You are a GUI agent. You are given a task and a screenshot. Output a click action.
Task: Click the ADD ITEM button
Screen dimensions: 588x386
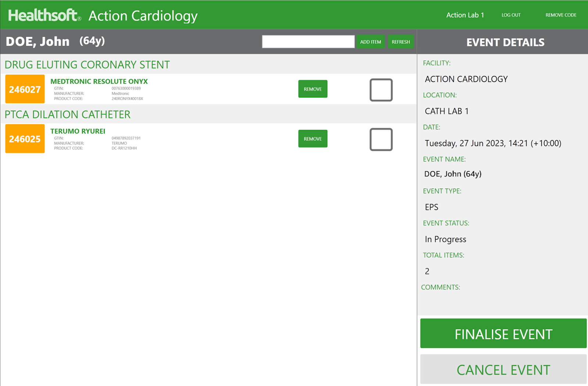(x=370, y=42)
